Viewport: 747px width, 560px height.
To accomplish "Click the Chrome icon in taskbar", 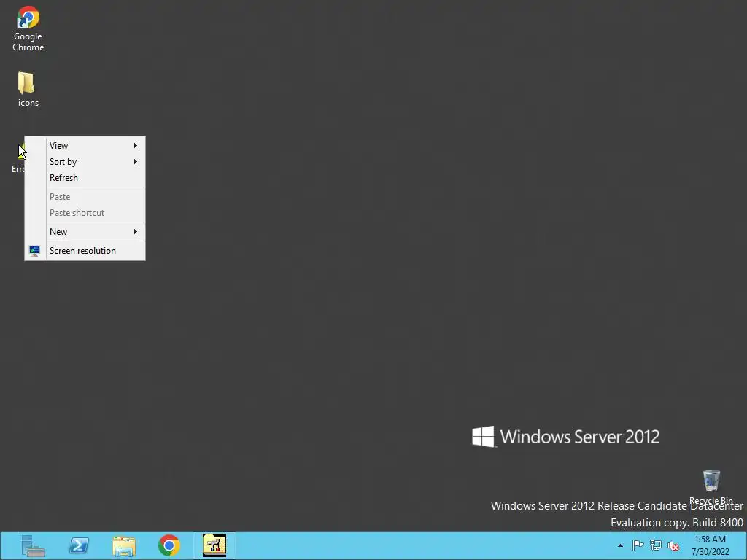I will pos(169,545).
